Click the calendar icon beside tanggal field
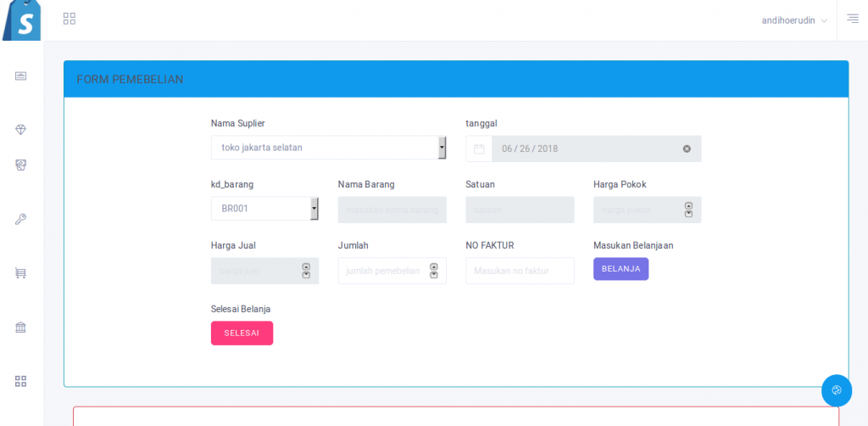Screen dimensions: 868x426 point(479,149)
